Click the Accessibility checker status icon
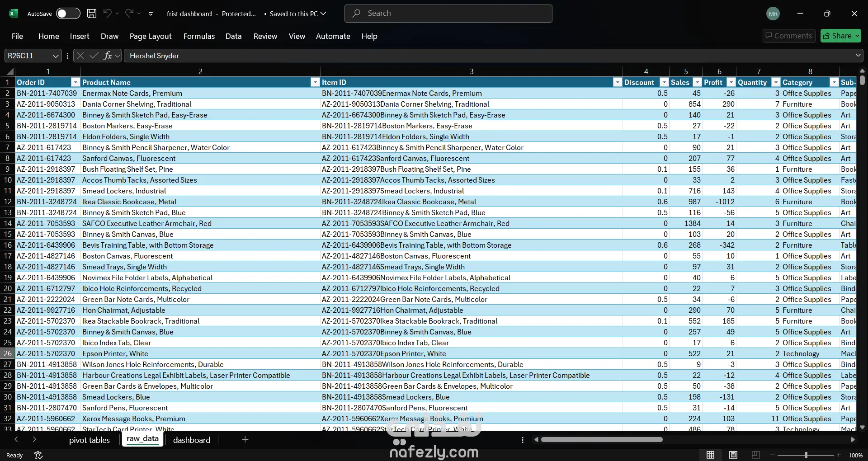The width and height of the screenshot is (868, 461). coord(38,455)
